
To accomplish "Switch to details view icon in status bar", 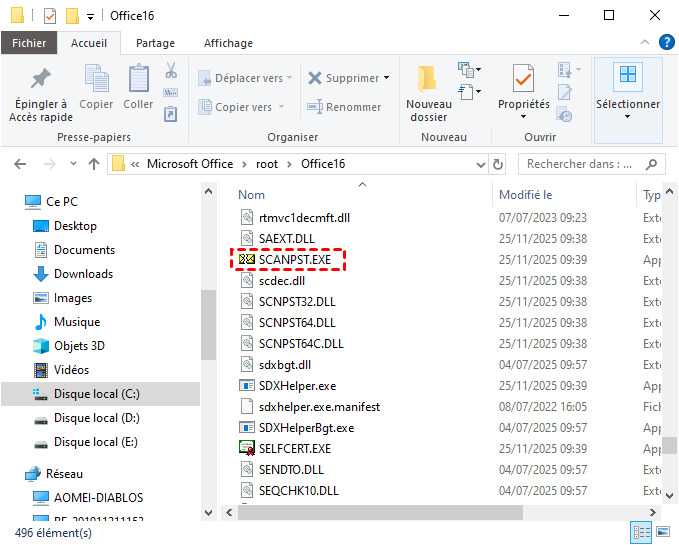I will coord(642,532).
